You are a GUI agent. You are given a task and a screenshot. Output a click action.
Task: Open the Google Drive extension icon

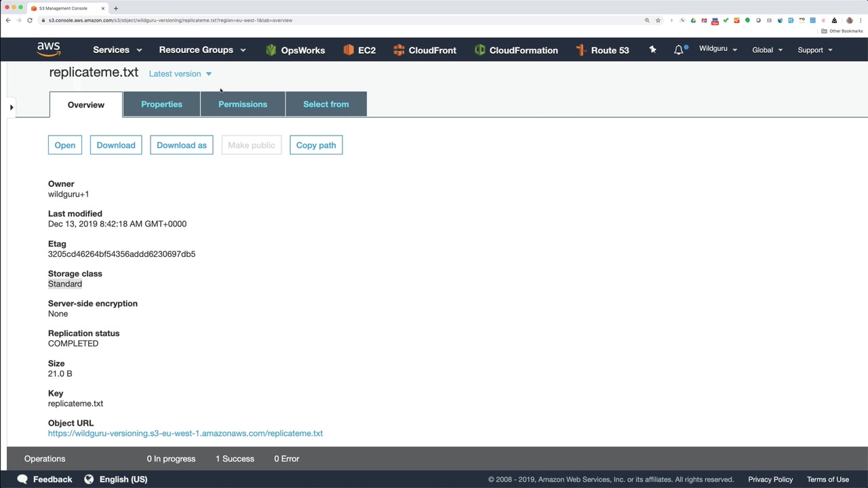693,20
